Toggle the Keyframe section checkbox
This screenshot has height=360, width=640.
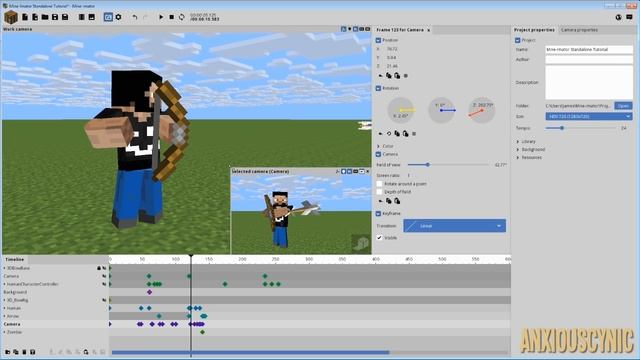pyautogui.click(x=378, y=213)
